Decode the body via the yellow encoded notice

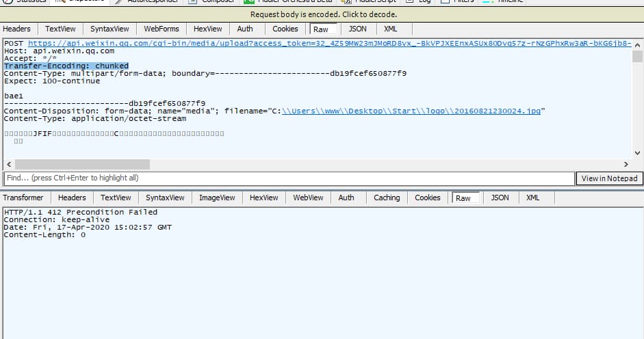click(323, 14)
